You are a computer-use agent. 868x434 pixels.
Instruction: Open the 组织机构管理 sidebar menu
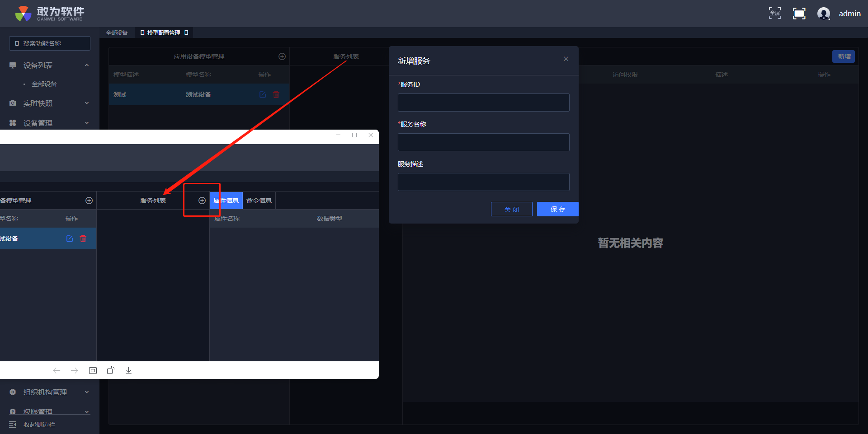coord(45,392)
